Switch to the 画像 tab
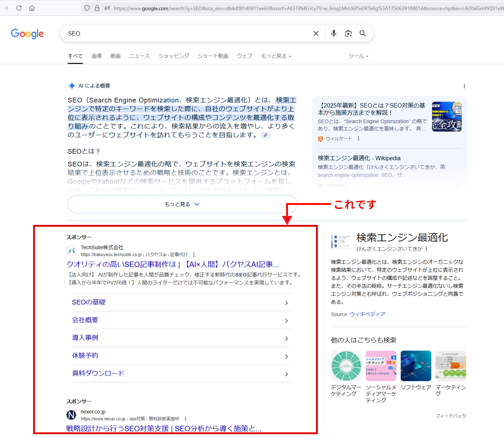Image resolution: width=504 pixels, height=436 pixels. pyautogui.click(x=97, y=56)
